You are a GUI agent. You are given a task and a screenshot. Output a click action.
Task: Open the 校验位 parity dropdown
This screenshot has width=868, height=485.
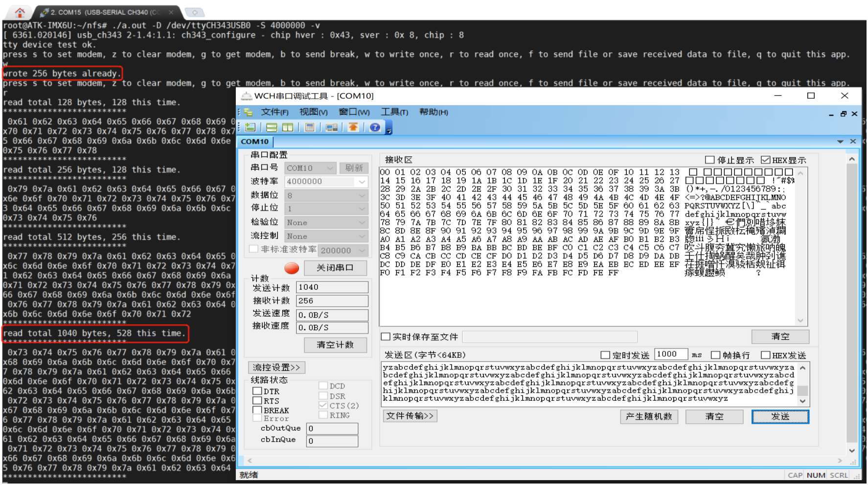click(361, 222)
